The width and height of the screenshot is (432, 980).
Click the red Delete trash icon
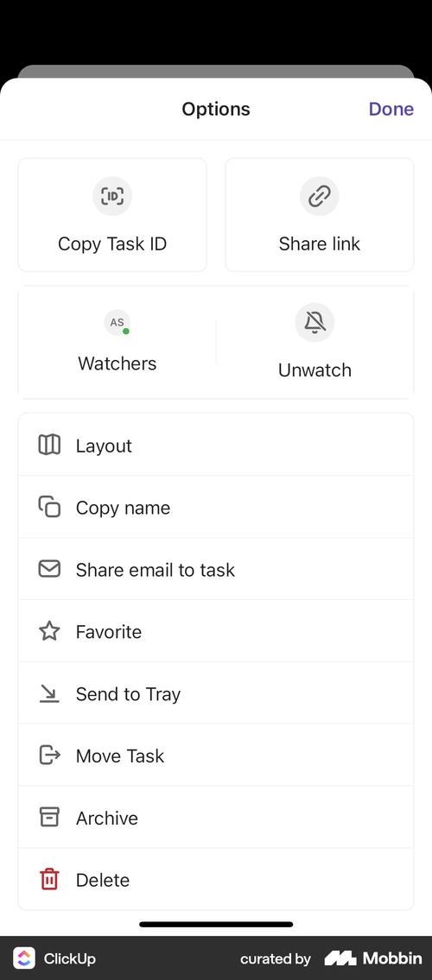pyautogui.click(x=49, y=879)
